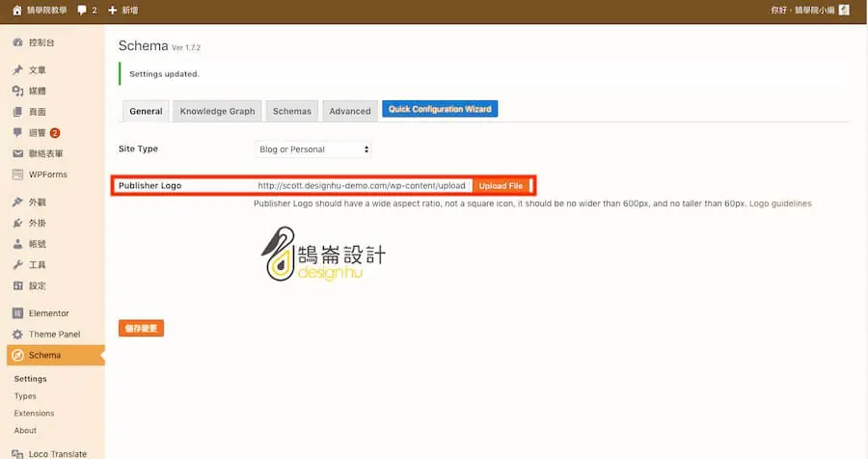868x459 pixels.
Task: Open WPForms menu label
Action: (x=48, y=175)
